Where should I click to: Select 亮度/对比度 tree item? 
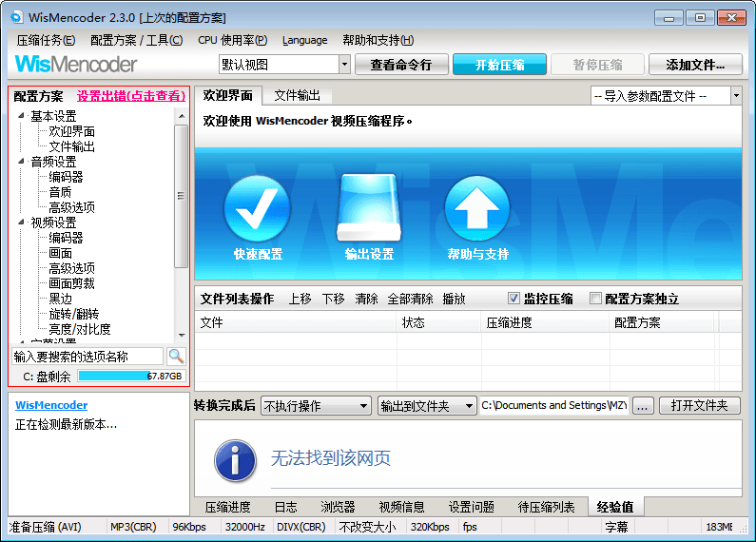[x=80, y=329]
